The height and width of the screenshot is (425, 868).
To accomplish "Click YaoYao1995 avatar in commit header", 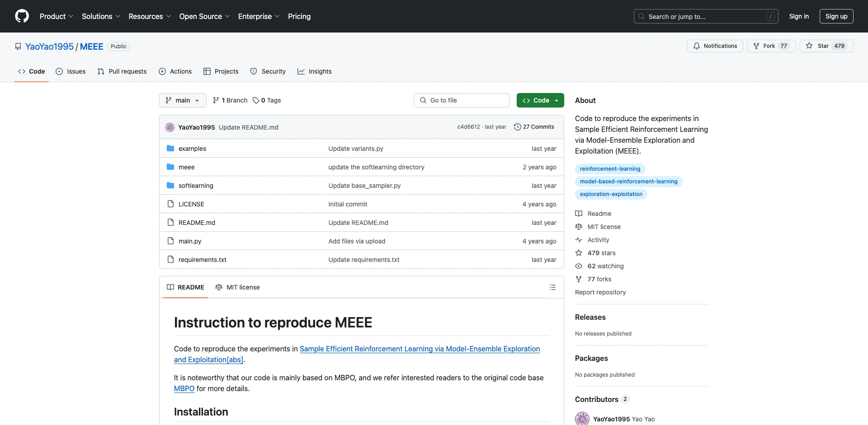I will click(170, 127).
